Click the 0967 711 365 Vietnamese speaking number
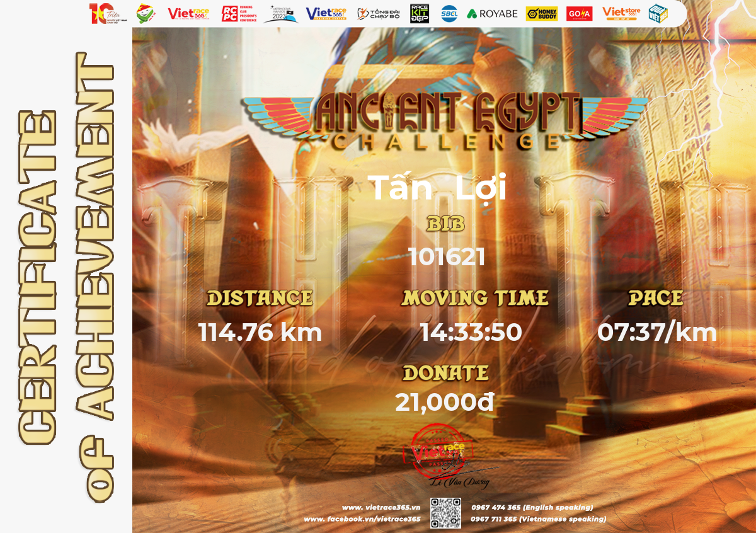 pyautogui.click(x=539, y=519)
